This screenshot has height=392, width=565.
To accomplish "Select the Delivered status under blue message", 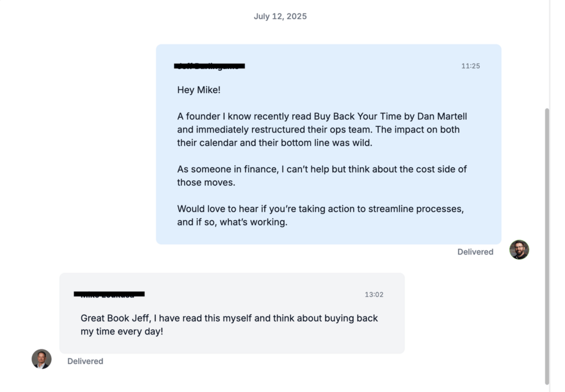I will (475, 252).
